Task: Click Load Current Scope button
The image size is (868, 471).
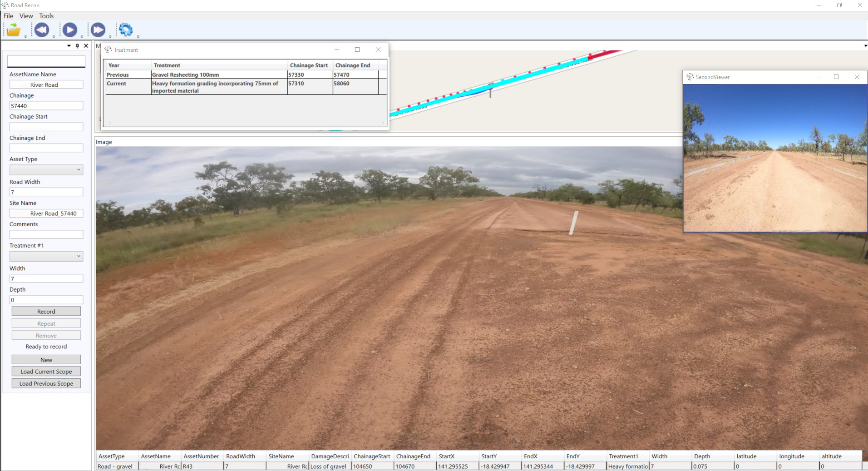Action: (x=46, y=372)
